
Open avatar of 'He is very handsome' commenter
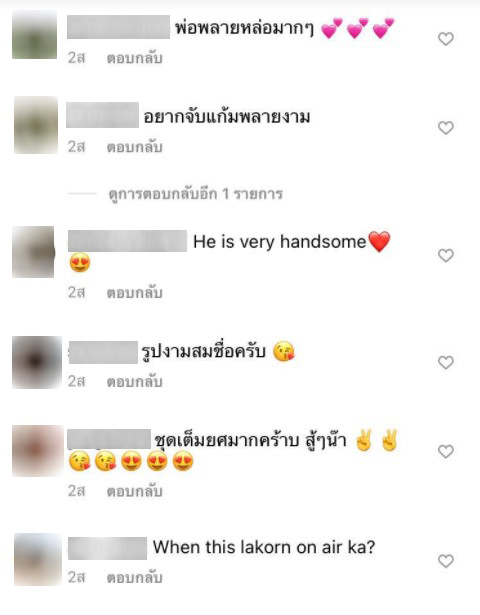click(33, 252)
